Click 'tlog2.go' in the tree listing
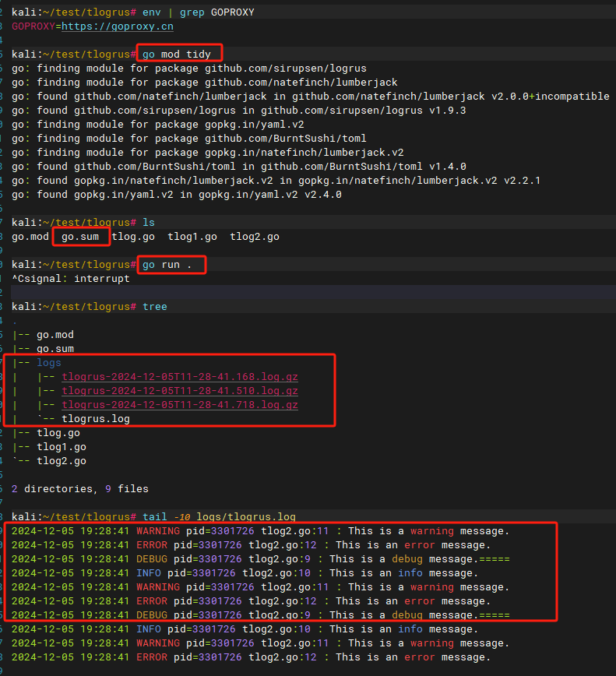Screen dimensions: 616x676 pos(62,460)
